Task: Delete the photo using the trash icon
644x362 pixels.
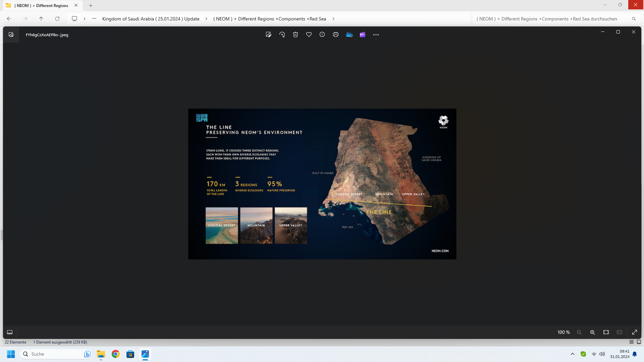Action: tap(296, 35)
